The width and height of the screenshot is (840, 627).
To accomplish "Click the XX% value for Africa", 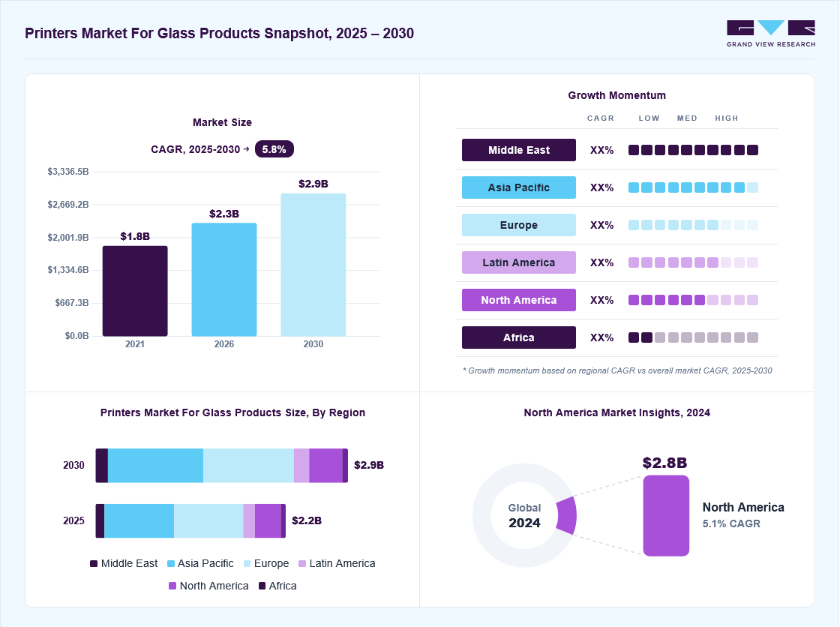I will point(601,338).
